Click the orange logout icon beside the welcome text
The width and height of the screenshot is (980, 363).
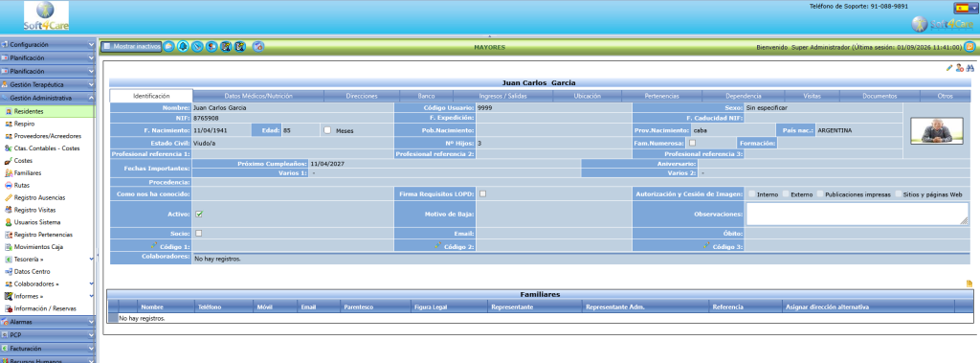point(969,46)
